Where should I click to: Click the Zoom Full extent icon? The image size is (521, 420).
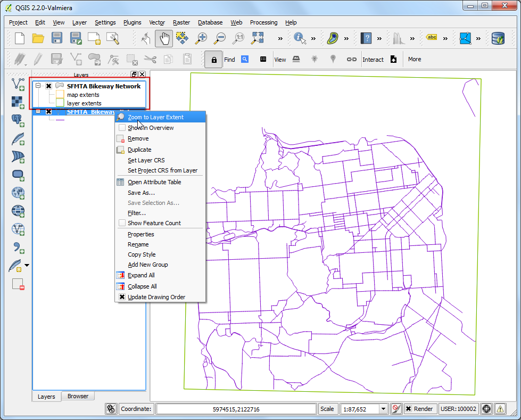[258, 38]
